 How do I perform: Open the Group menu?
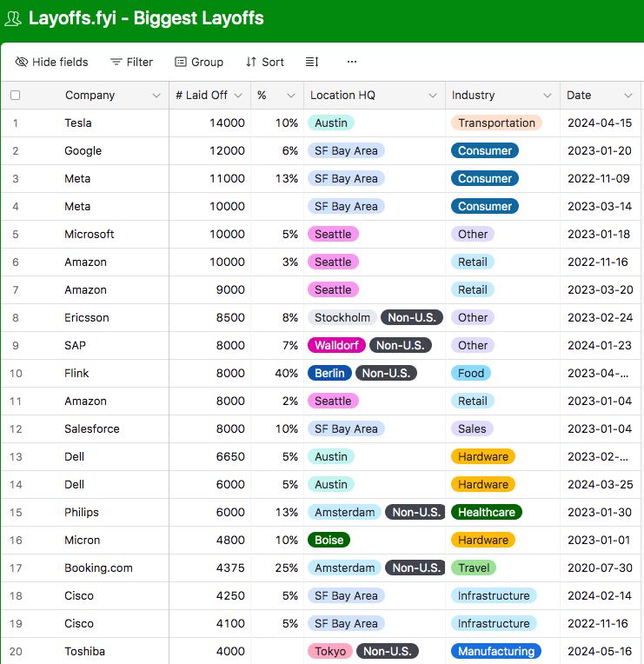[199, 62]
